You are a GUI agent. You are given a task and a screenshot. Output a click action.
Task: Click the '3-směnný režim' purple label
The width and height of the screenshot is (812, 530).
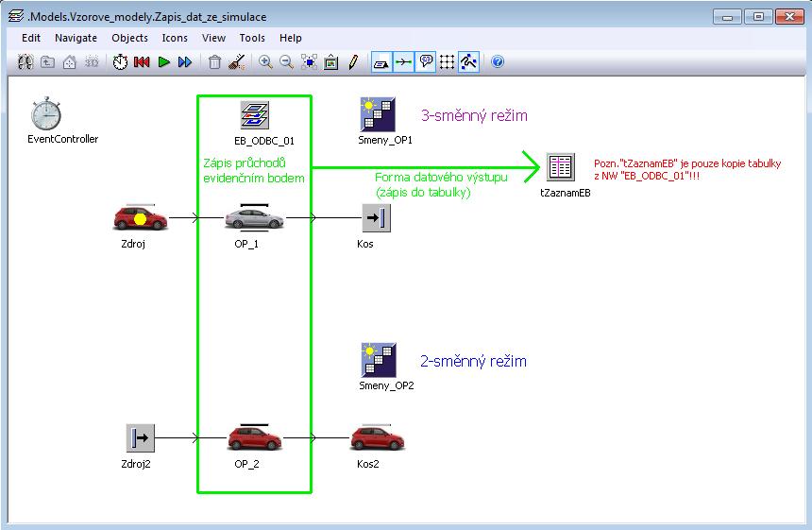(474, 115)
